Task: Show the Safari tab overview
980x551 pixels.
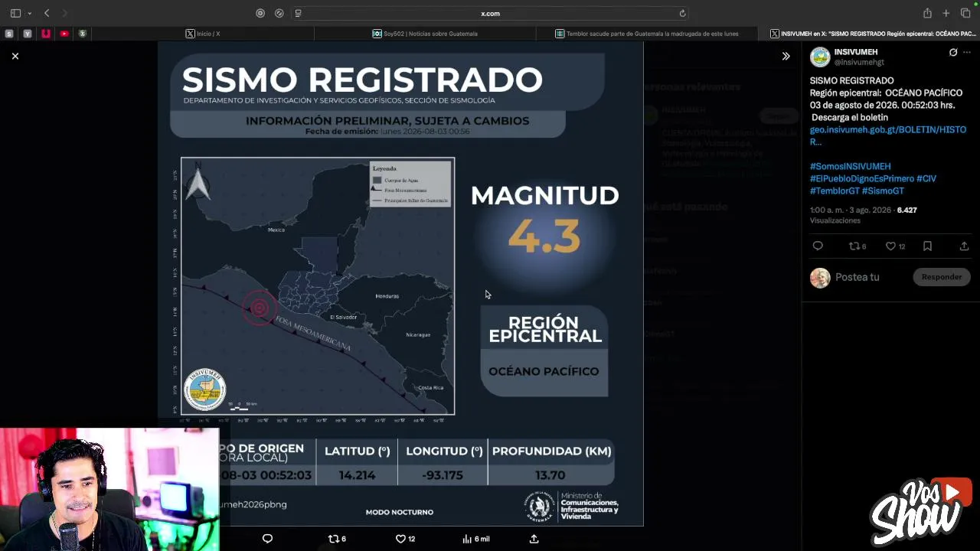Action: (x=965, y=13)
